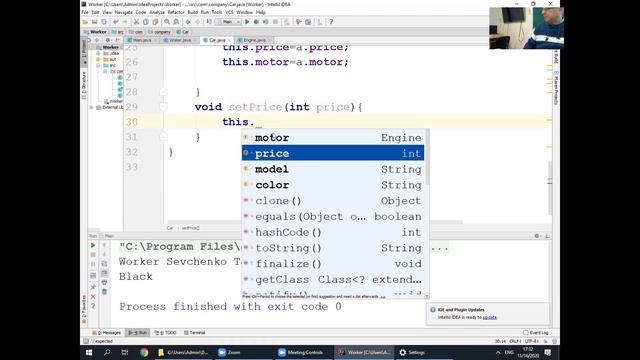Select the model String completion suggestion
The image size is (640, 360).
(333, 169)
